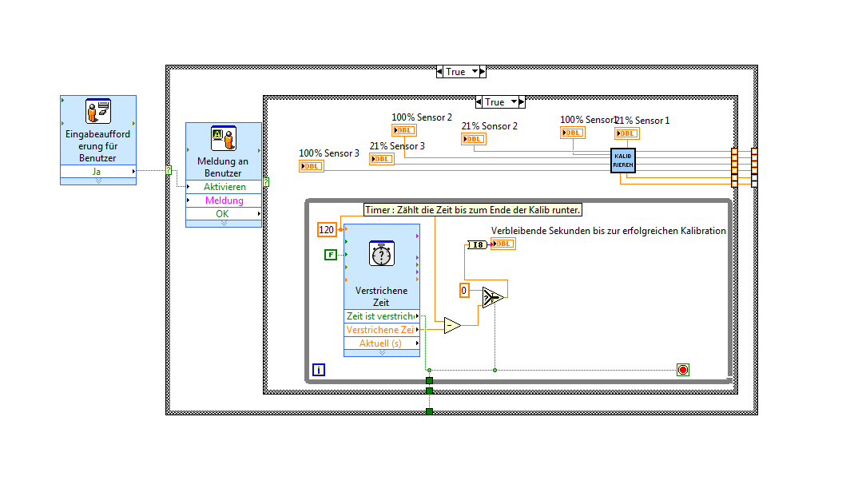Select the 21% Sensor 1 DBL terminal
Image resolution: width=858 pixels, height=504 pixels.
coord(626,133)
